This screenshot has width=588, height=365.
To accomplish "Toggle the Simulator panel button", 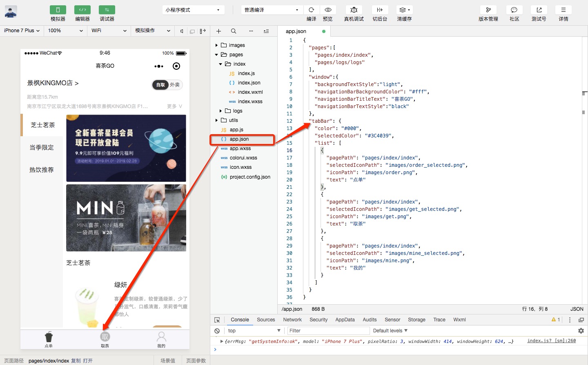I will click(58, 10).
